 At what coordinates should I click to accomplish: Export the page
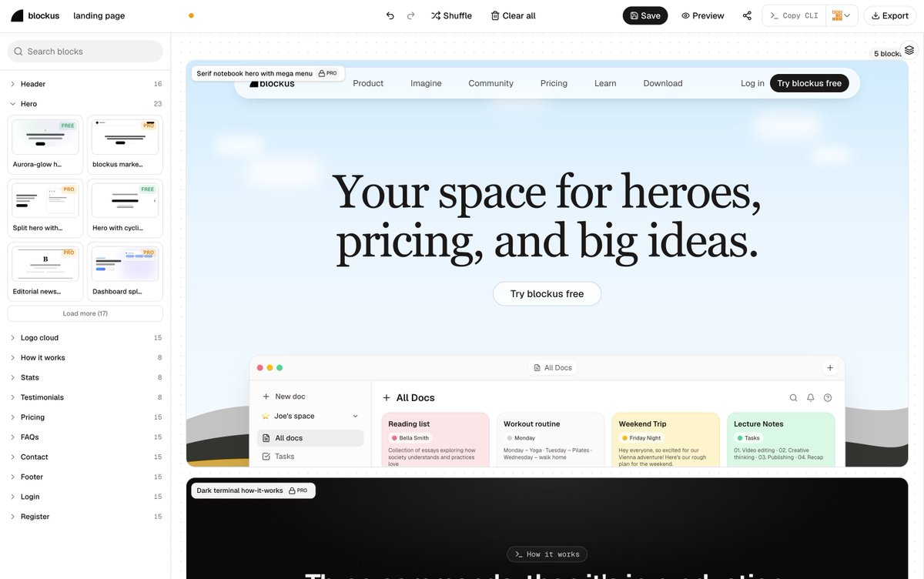tap(889, 15)
